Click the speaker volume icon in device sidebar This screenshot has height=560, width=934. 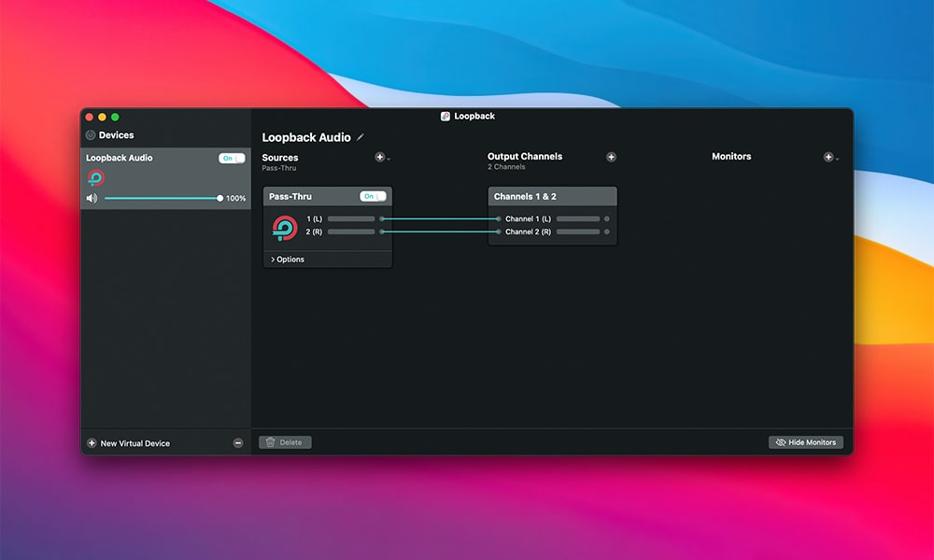click(x=92, y=198)
